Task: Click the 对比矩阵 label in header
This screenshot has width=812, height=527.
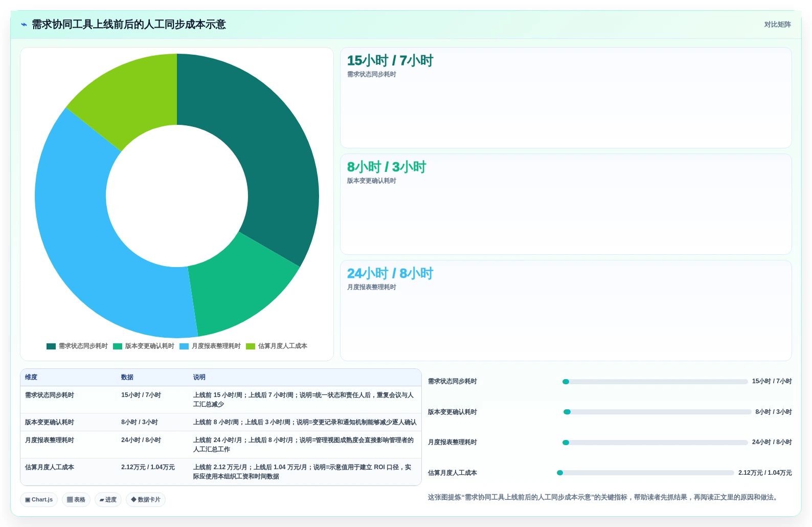Action: [x=777, y=25]
